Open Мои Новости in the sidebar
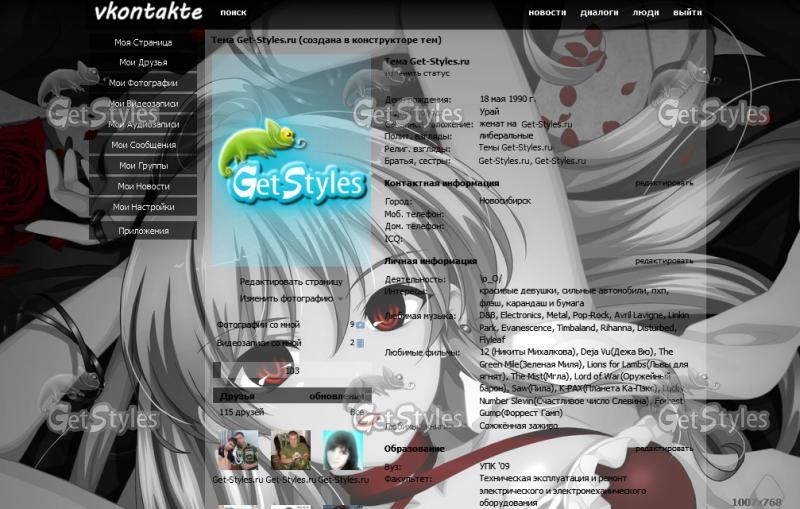This screenshot has width=800, height=509. pos(143,186)
